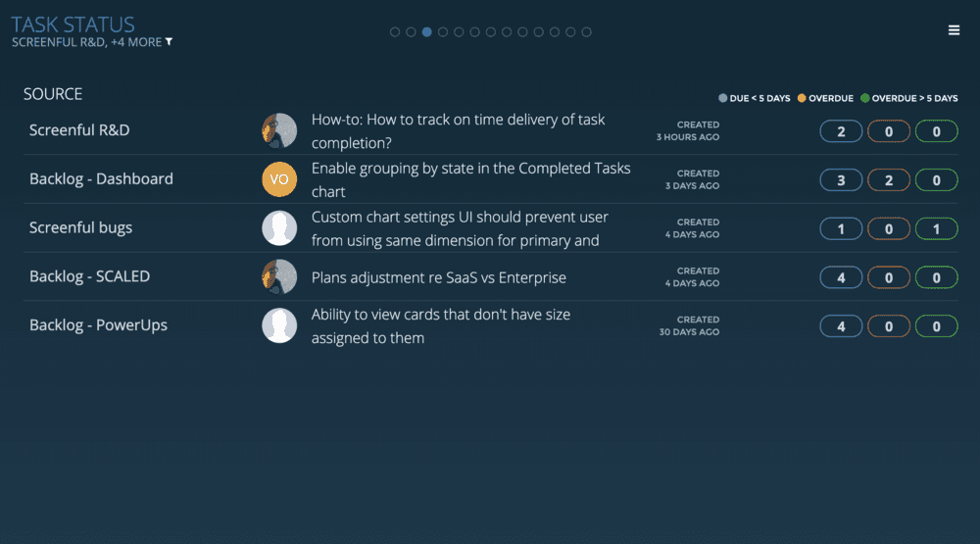
Task: Click 'CREATED 4 DAYS AGO' in Backlog - SCALED row
Action: coord(692,277)
